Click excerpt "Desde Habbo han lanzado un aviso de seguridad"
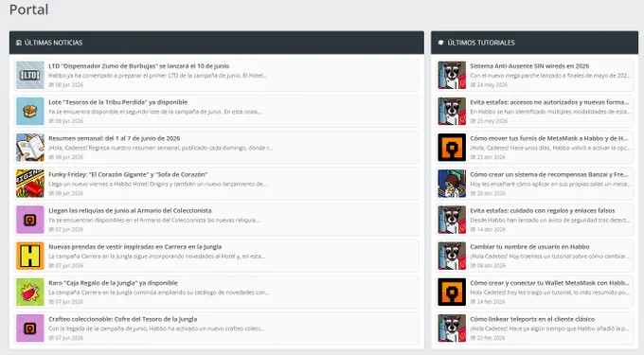This screenshot has width=644, height=355. point(550,220)
